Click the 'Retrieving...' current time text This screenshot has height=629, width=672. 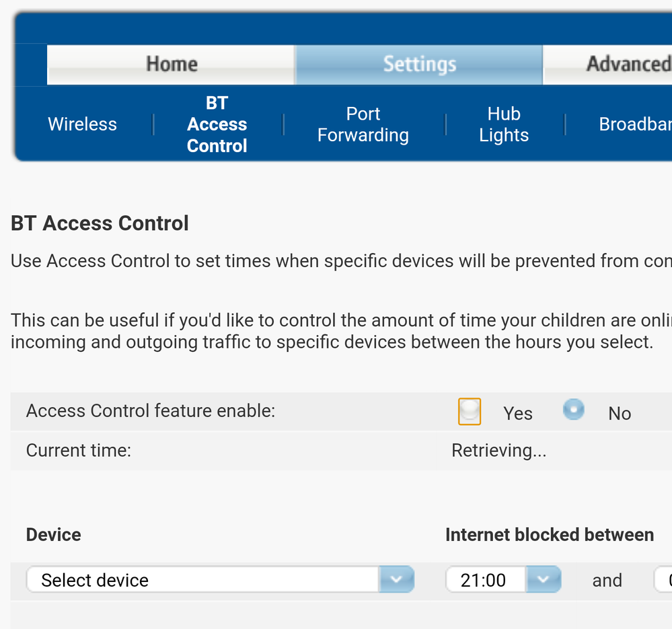[x=499, y=451]
